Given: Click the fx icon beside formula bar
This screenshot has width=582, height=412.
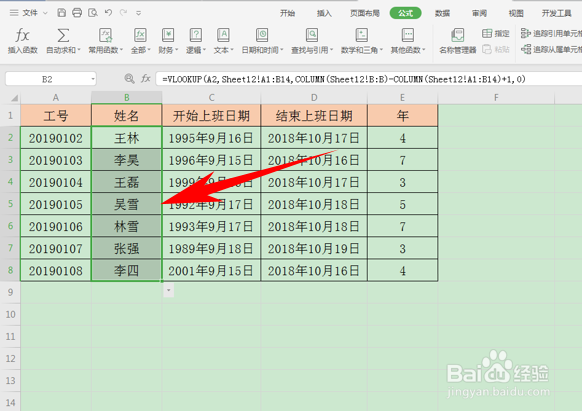Looking at the screenshot, I should coord(145,79).
